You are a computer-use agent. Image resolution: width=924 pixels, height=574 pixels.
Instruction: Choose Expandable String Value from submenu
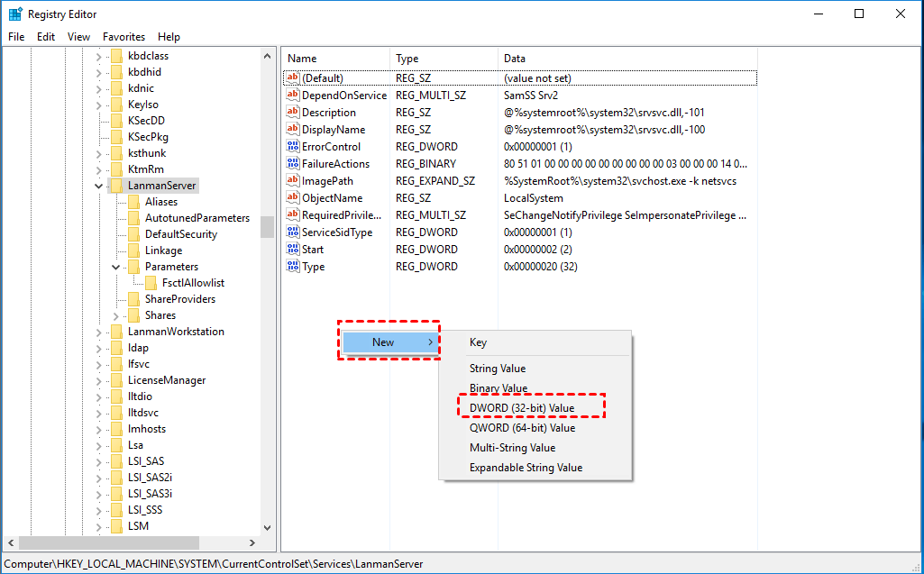(x=535, y=468)
